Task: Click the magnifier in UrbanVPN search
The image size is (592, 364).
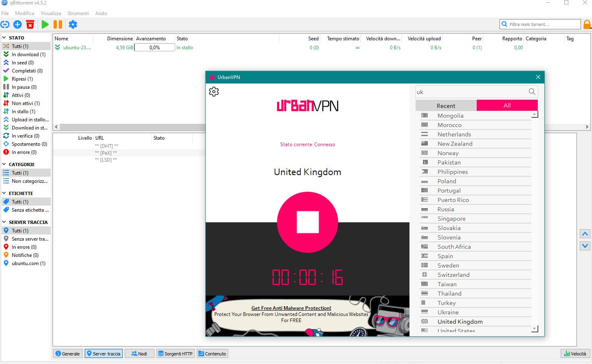Action: [x=532, y=92]
